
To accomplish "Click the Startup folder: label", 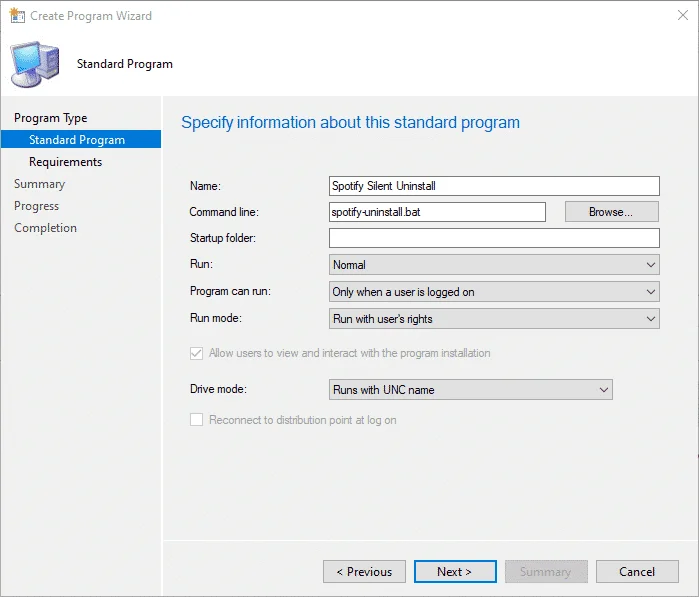I will click(222, 238).
